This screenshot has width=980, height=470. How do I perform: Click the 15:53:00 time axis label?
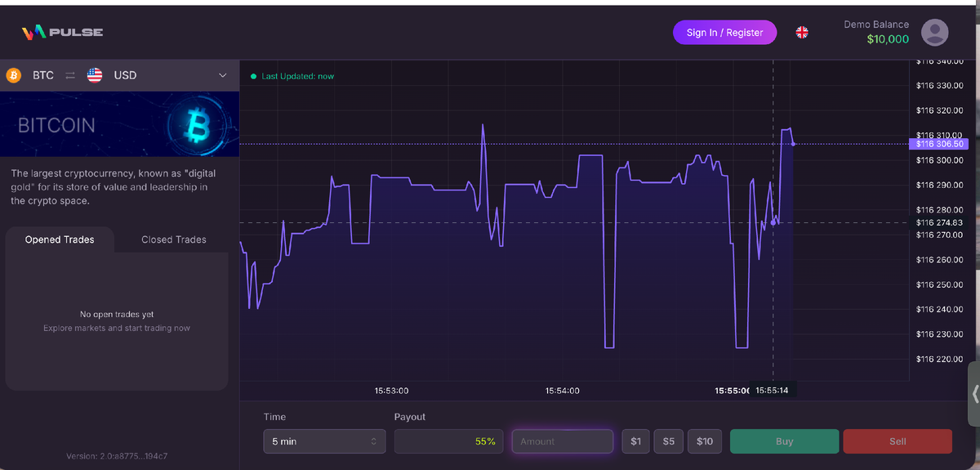391,391
